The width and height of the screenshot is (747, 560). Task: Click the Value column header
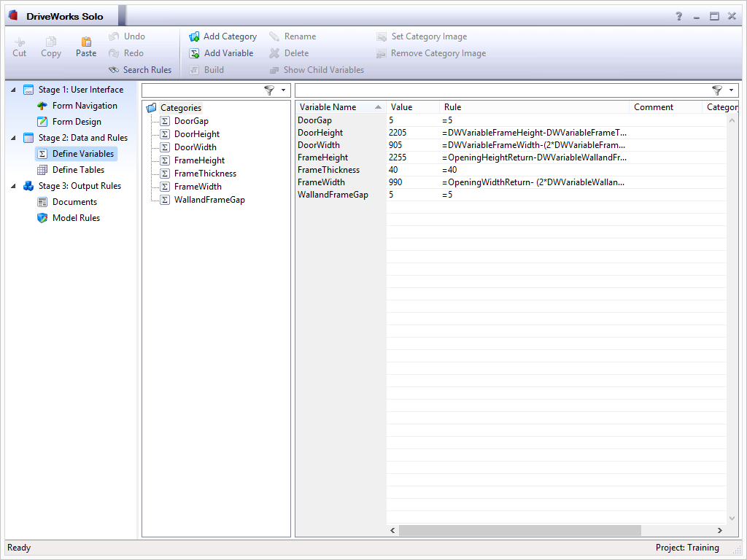tap(413, 107)
